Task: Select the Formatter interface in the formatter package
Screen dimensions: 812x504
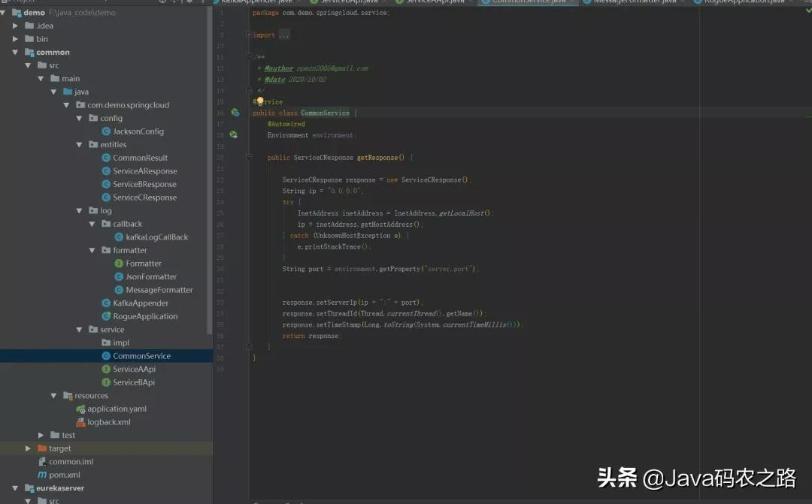Action: 143,264
